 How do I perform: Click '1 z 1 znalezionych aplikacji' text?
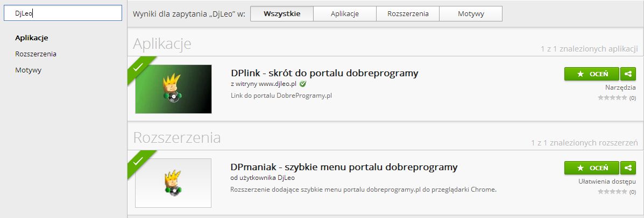pyautogui.click(x=589, y=49)
